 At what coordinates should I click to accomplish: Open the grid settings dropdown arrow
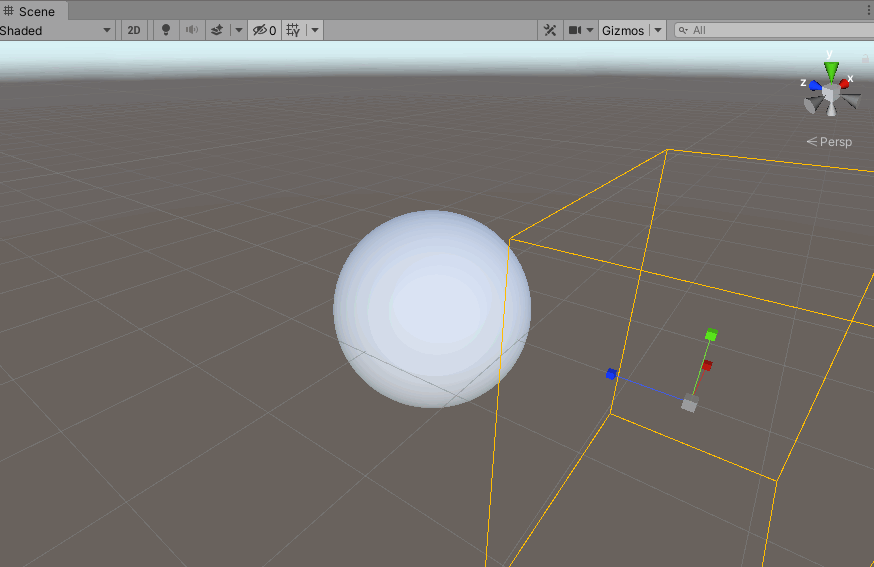coord(315,31)
